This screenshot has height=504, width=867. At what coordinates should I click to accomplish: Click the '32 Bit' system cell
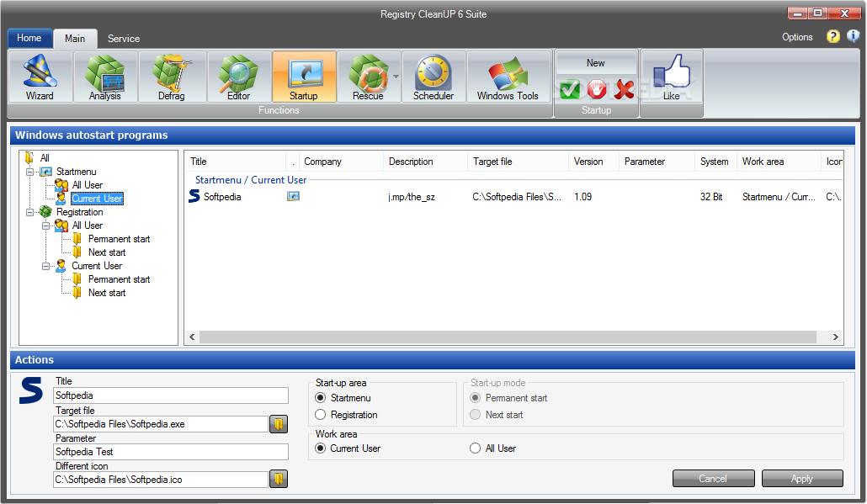[711, 197]
